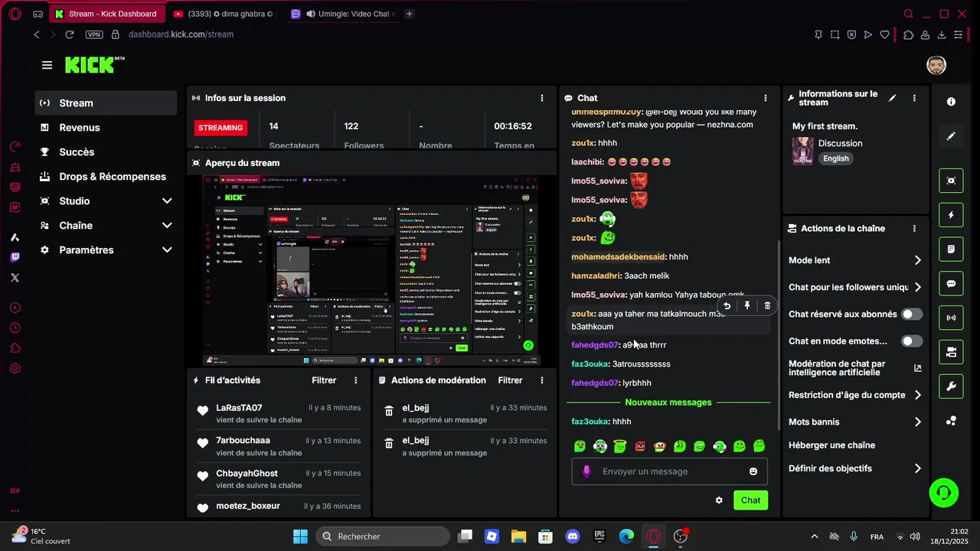The height and width of the screenshot is (551, 980).
Task: Open the Fil d'activités options menu
Action: [355, 380]
